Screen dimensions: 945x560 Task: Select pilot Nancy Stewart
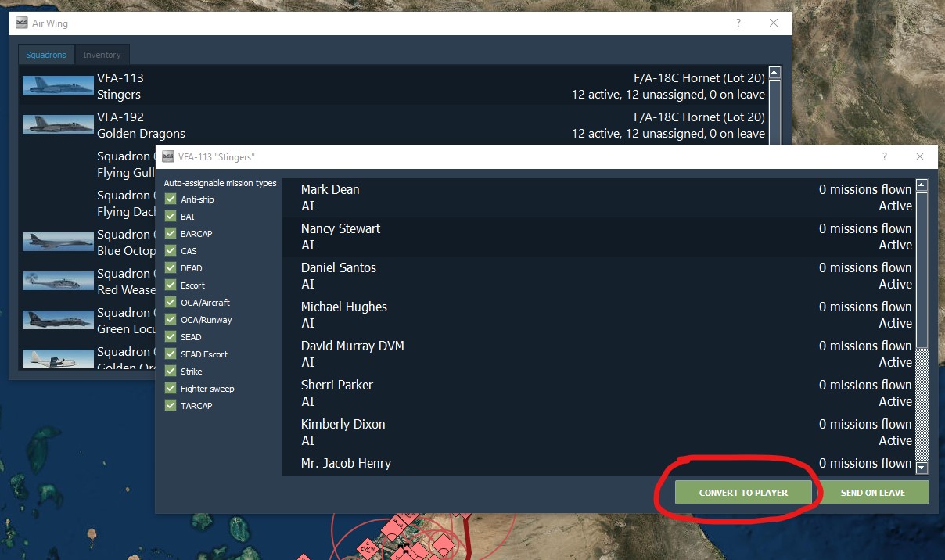click(598, 237)
